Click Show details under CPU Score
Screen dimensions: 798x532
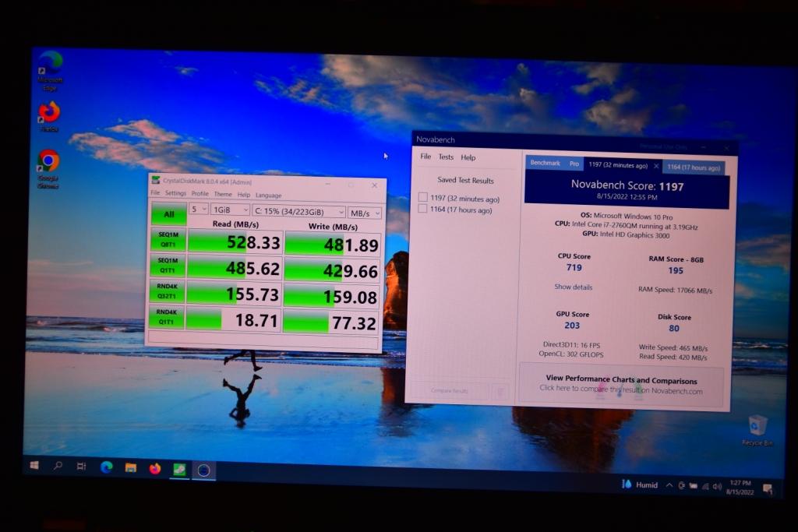click(x=573, y=287)
